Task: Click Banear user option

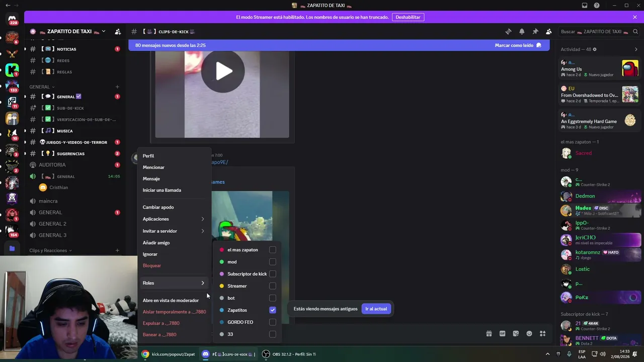Action: 174,335
